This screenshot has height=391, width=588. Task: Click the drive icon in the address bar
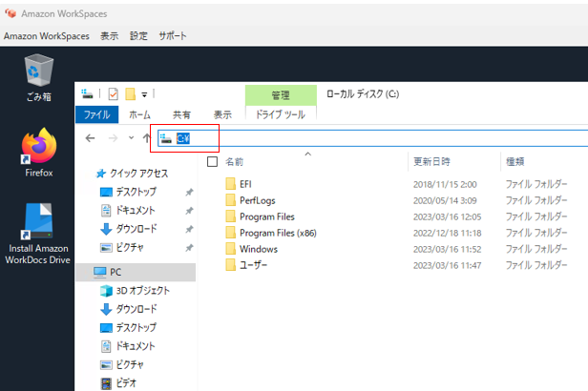click(166, 138)
